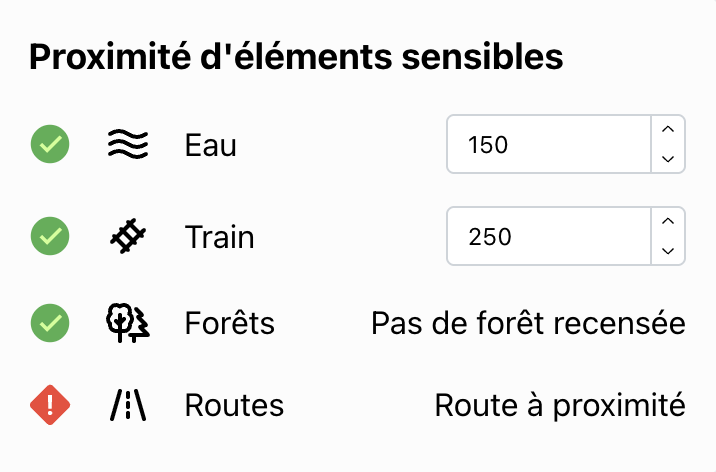Click the Train label
Screen dimensions: 716x472
click(x=220, y=237)
